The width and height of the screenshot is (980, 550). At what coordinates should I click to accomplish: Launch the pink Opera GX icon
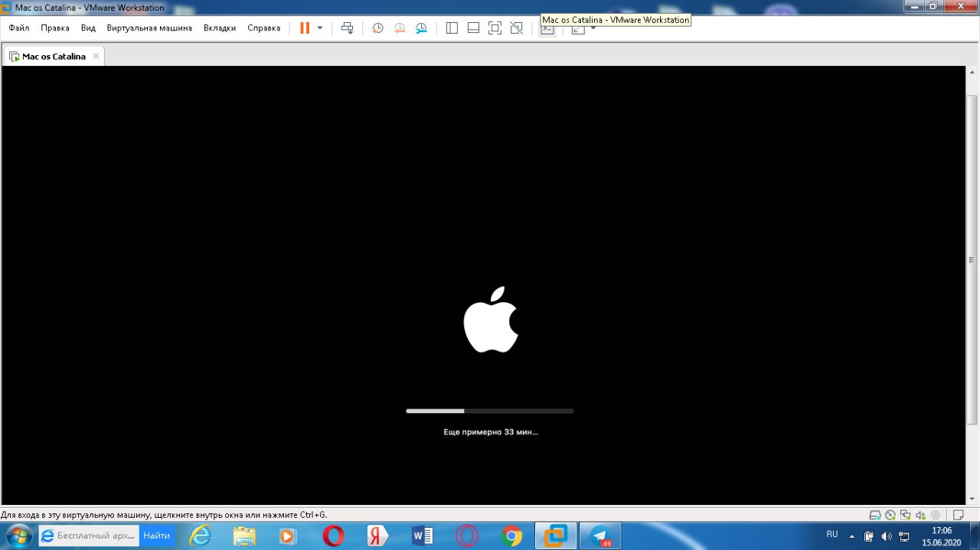tap(467, 535)
